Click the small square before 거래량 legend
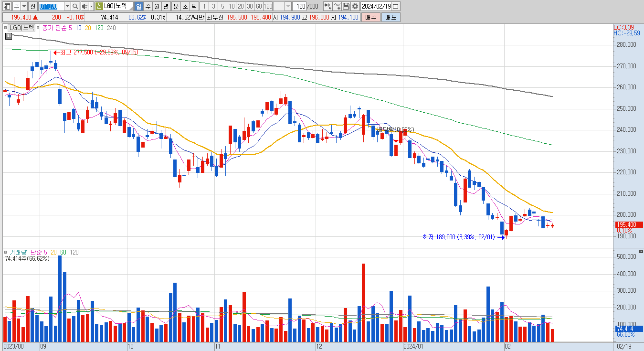 tap(5, 252)
